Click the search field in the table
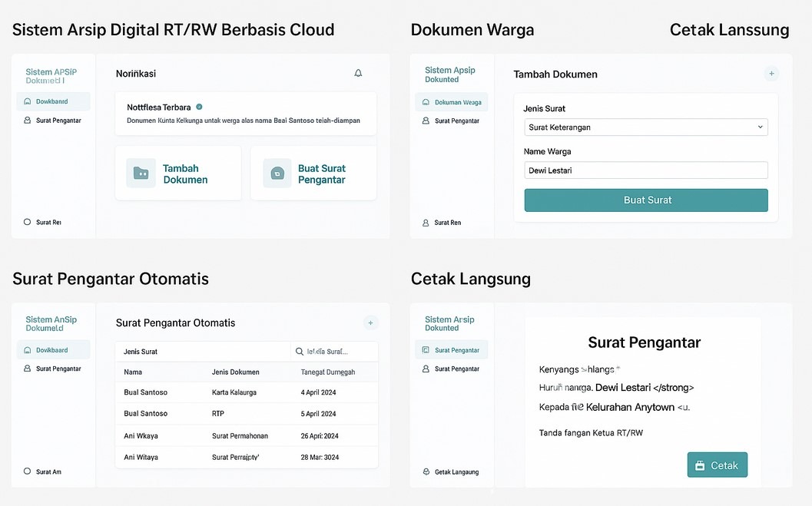 click(334, 352)
